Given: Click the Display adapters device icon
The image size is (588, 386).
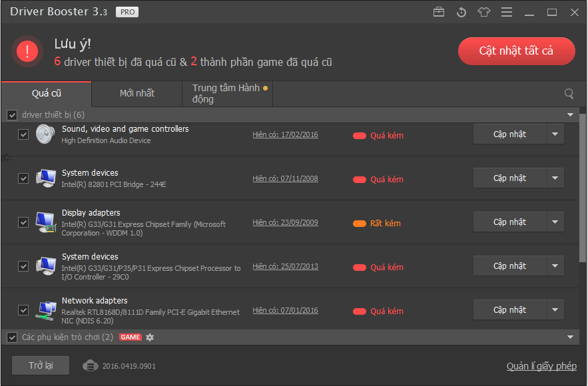Looking at the screenshot, I should pyautogui.click(x=46, y=222).
